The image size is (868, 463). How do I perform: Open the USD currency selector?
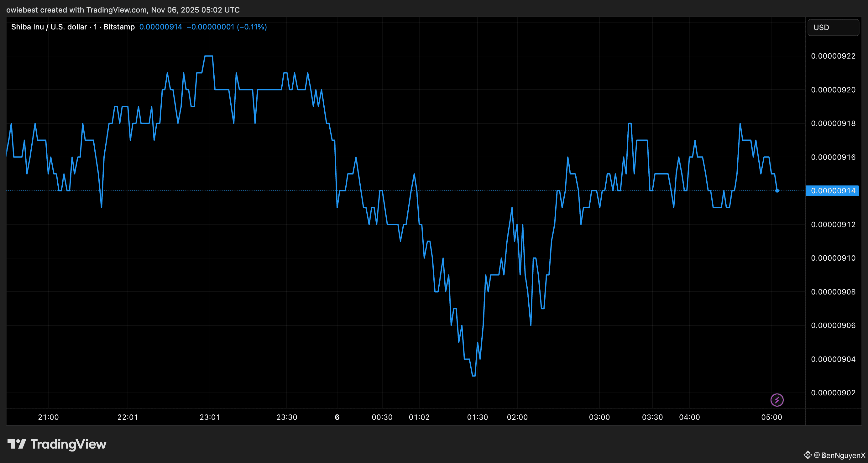[x=833, y=27]
